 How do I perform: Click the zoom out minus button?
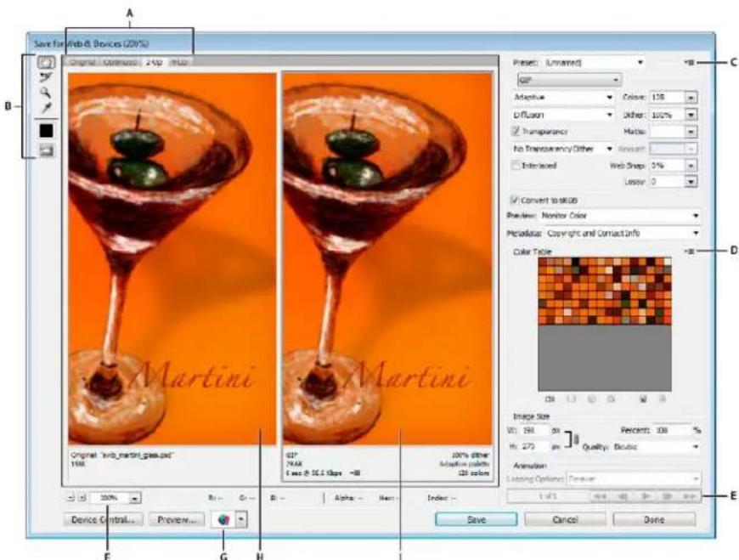[71, 497]
